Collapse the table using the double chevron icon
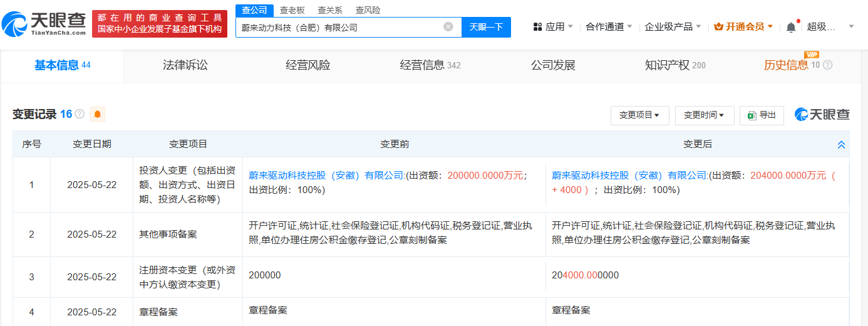 pos(841,145)
